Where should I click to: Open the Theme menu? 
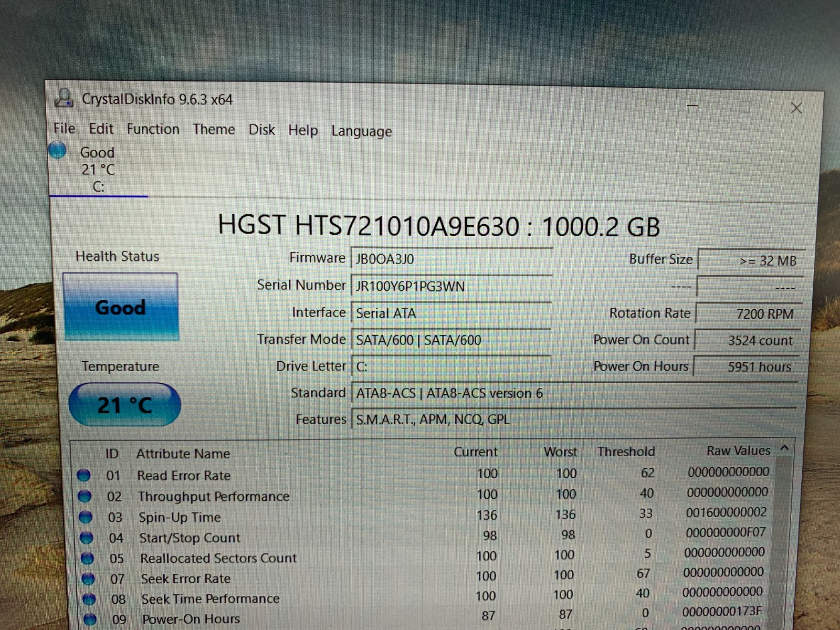tap(214, 130)
